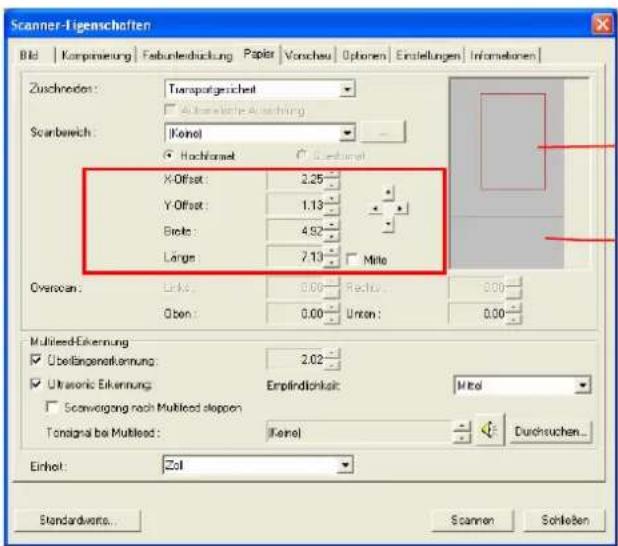Increase the Überlängenerkennung value with the up spinner
The height and width of the screenshot is (546, 618).
332,354
